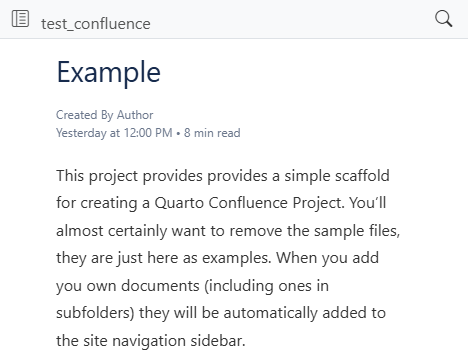The height and width of the screenshot is (362, 468).
Task: Click the bullet separator before 8 min read
Action: (178, 133)
